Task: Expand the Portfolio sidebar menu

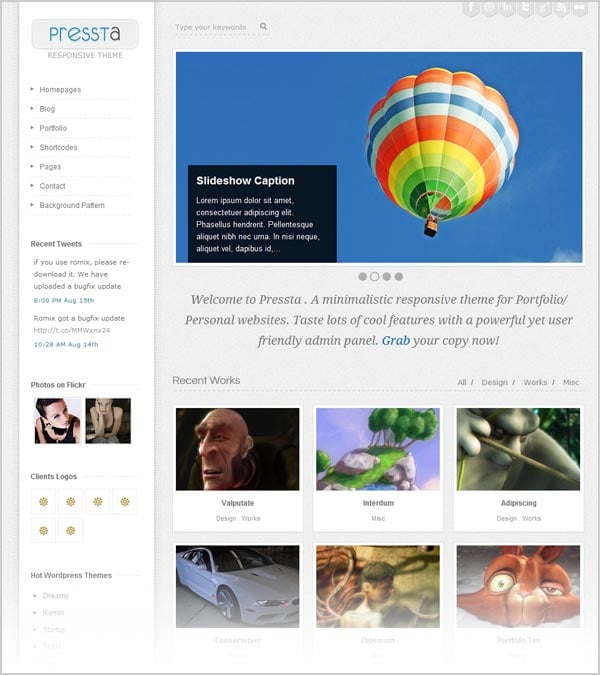Action: pos(53,128)
